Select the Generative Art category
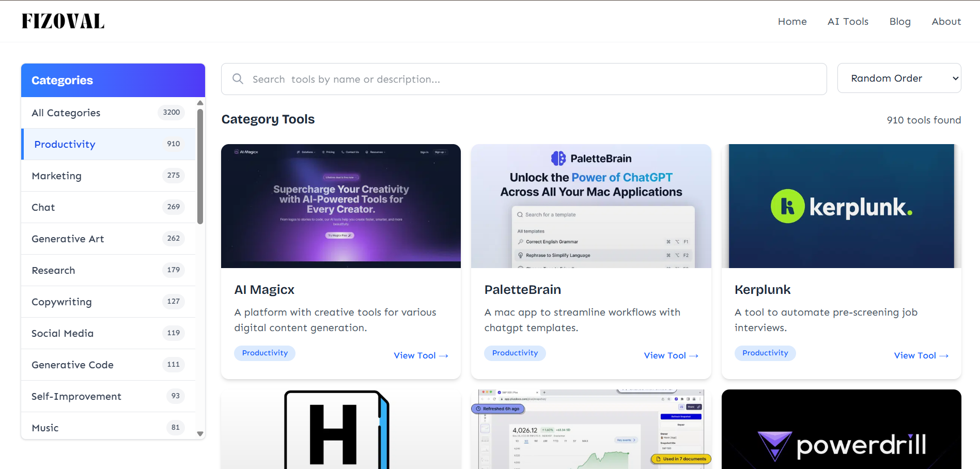 tap(108, 239)
